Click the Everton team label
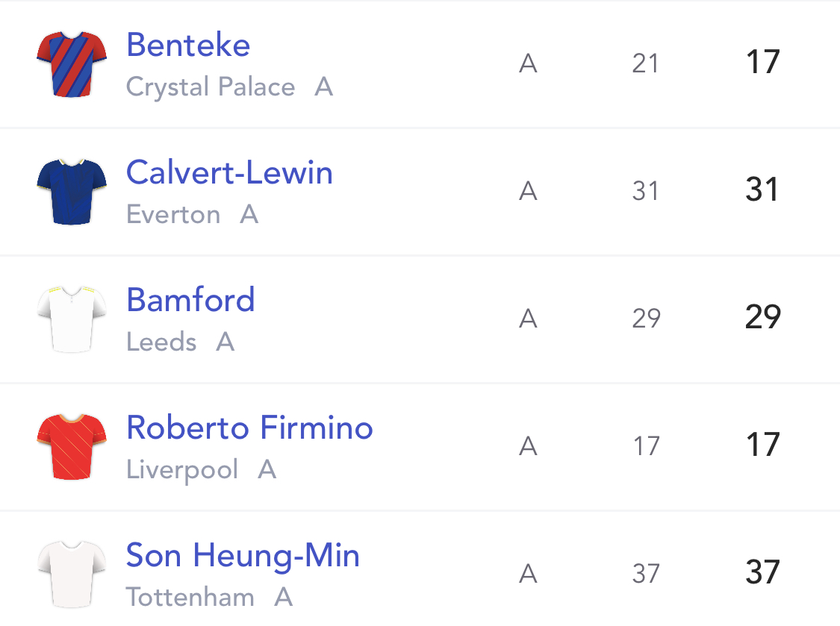 click(x=173, y=215)
